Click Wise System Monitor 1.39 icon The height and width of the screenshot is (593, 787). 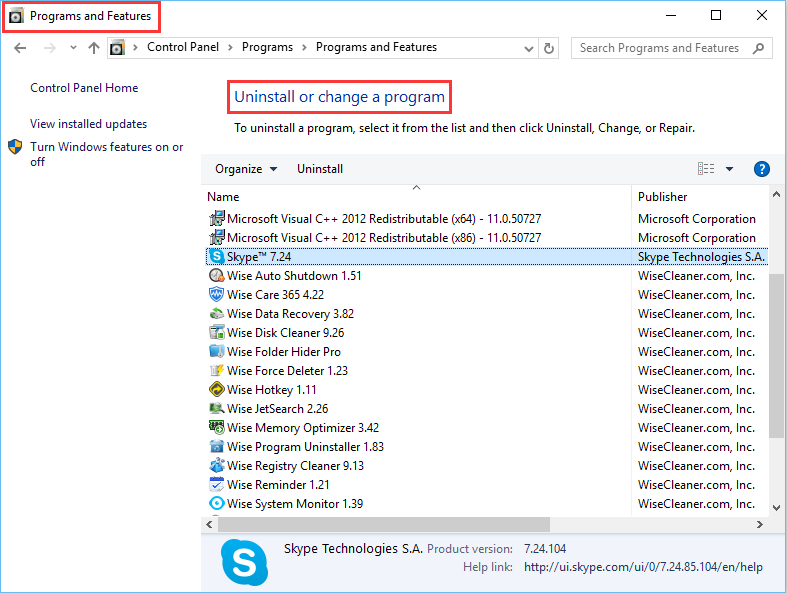216,504
